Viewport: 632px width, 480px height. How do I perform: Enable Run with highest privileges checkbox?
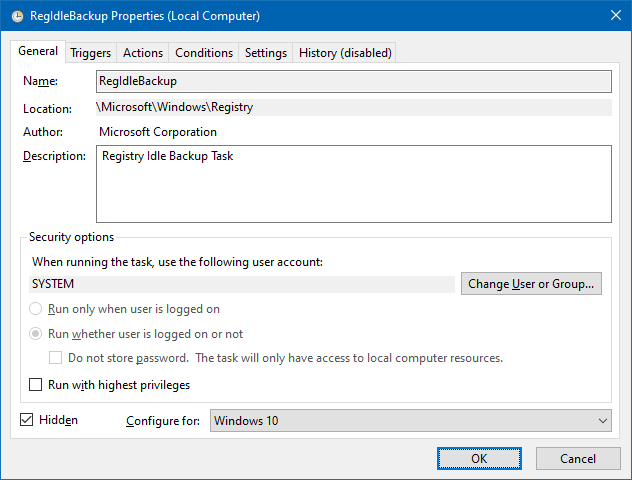pos(36,385)
